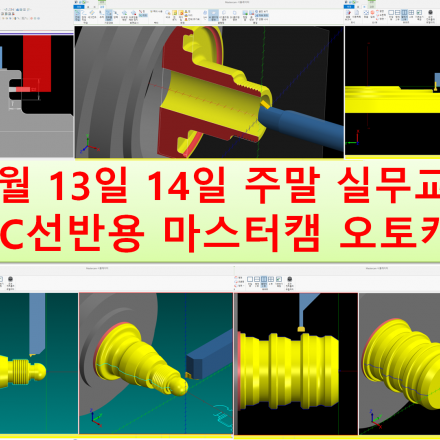Click the blank document icon, top-right ribbon
Screen dimensions: 440x440
point(357,13)
